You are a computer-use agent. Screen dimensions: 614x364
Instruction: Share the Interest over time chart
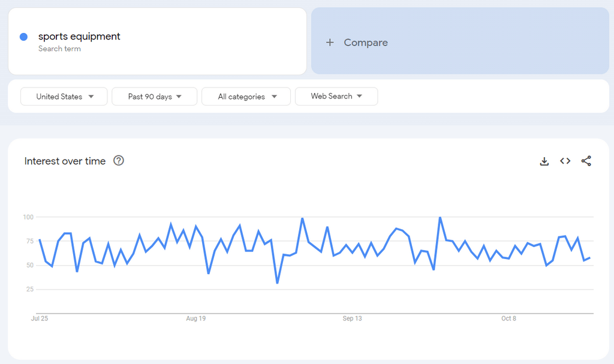click(586, 161)
